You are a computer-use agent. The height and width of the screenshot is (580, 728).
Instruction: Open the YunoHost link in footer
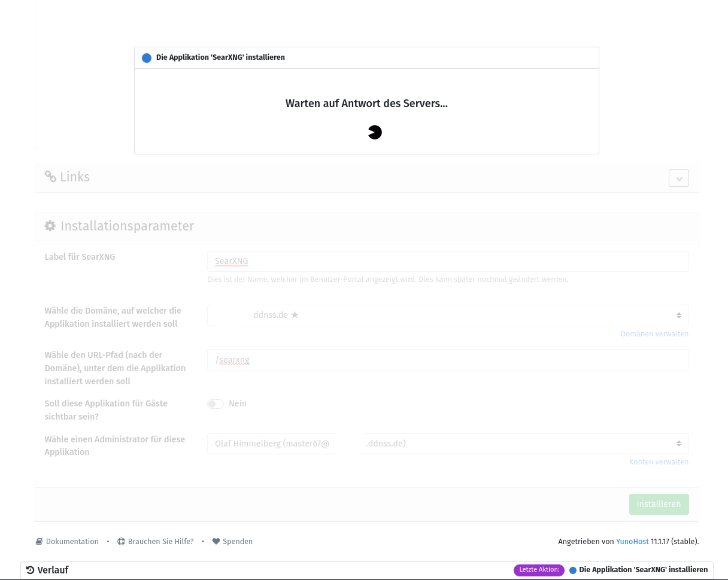point(632,541)
